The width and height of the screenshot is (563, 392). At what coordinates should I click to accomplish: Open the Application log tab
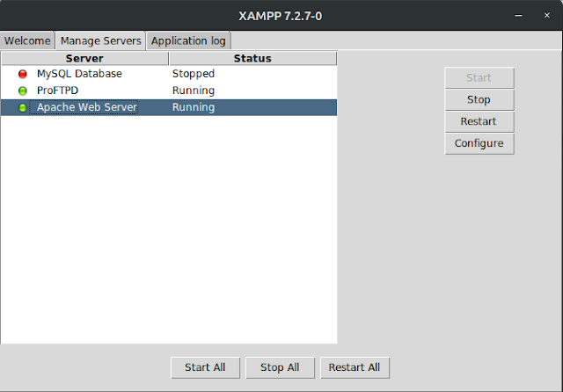pyautogui.click(x=188, y=40)
